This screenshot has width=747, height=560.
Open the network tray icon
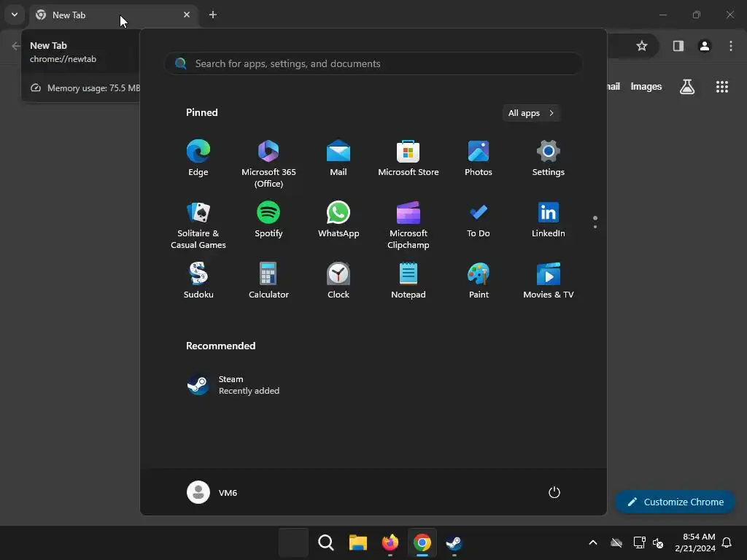pyautogui.click(x=639, y=542)
